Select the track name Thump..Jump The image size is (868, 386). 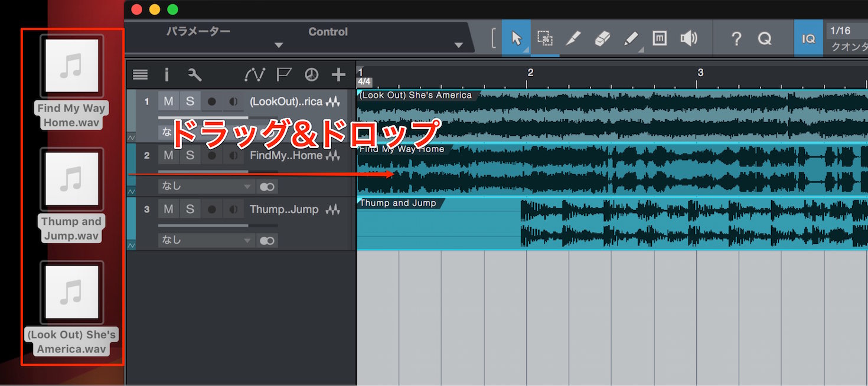[x=284, y=209]
